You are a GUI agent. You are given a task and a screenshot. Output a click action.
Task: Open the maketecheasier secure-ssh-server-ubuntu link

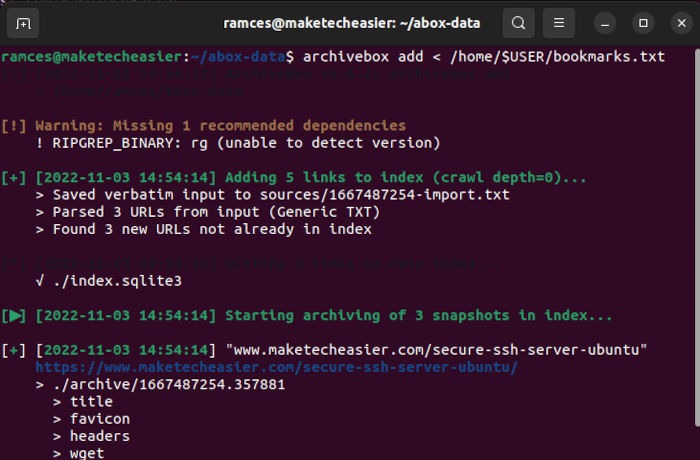pos(277,367)
